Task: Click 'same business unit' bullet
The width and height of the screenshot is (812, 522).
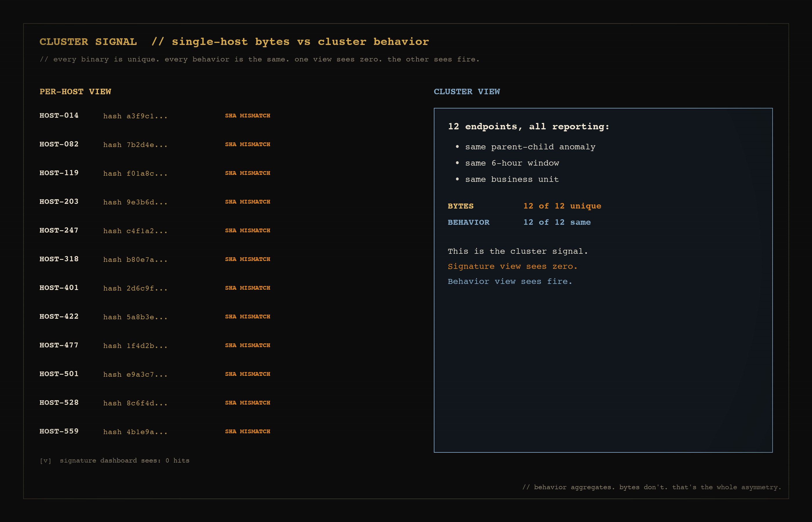Action: click(512, 180)
